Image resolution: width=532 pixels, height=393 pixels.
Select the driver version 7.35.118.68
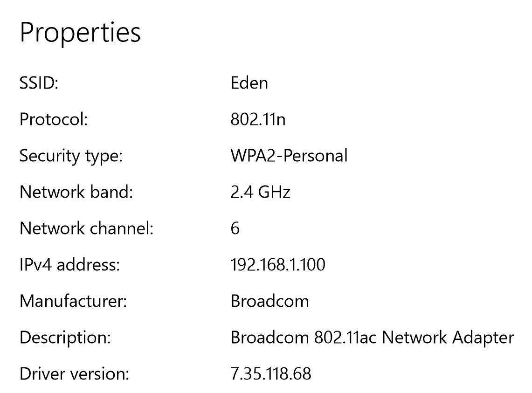click(x=270, y=374)
